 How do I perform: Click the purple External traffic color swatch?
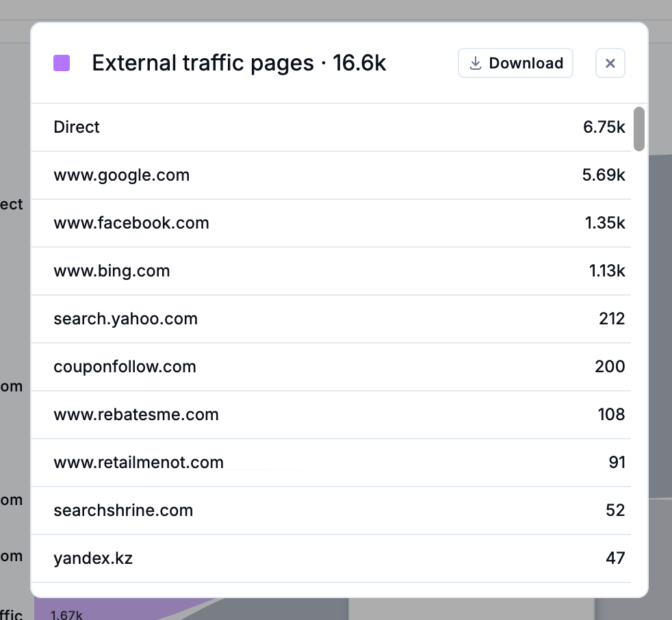[62, 64]
